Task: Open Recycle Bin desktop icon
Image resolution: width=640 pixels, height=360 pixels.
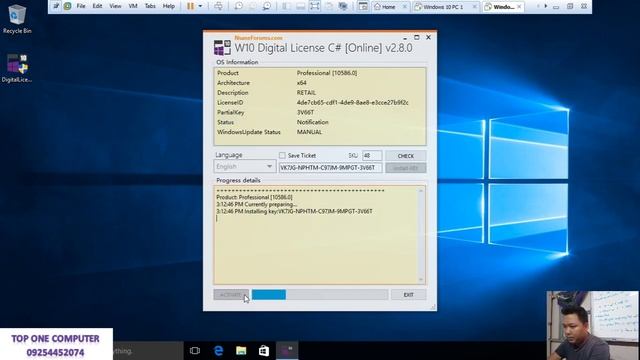Action: 17,19
